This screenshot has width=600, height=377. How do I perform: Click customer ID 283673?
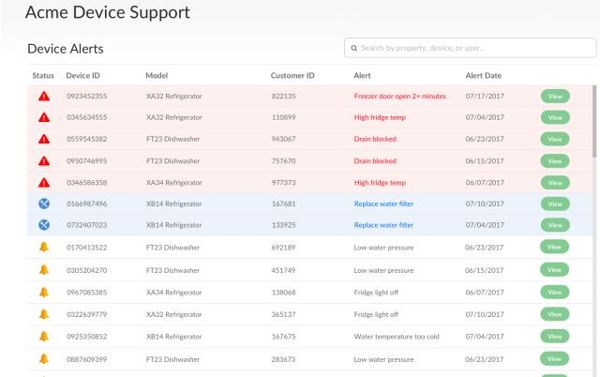(284, 359)
